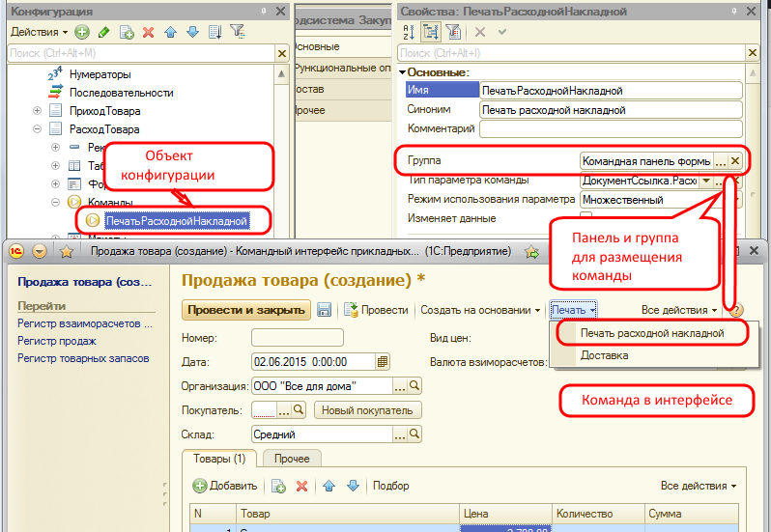Open the Действия dropdown menu in Конфигурация
Screen dimensions: 771x532
point(39,32)
